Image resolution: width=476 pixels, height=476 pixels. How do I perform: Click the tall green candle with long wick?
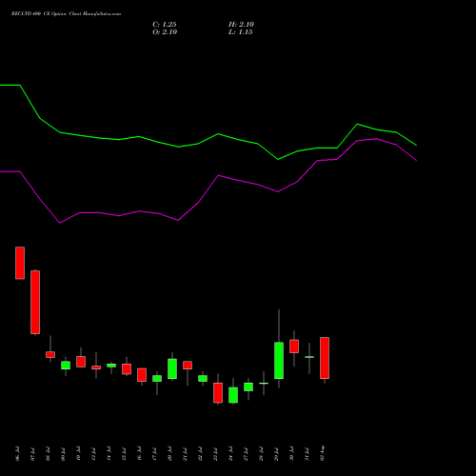[x=279, y=360]
